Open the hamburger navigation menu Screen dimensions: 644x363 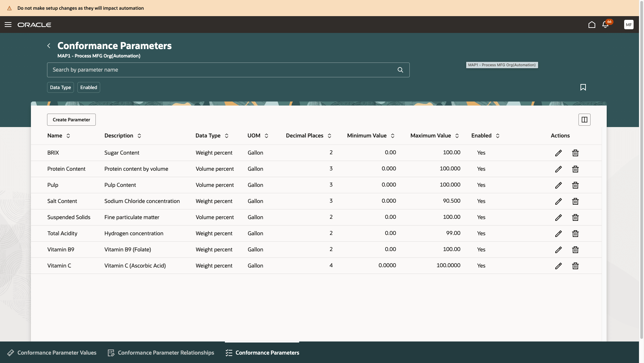coord(8,25)
